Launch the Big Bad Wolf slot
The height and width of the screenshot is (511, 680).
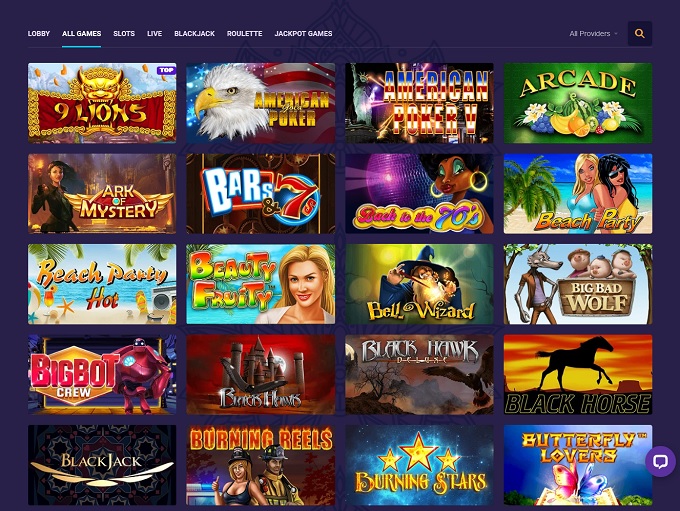[x=578, y=284]
